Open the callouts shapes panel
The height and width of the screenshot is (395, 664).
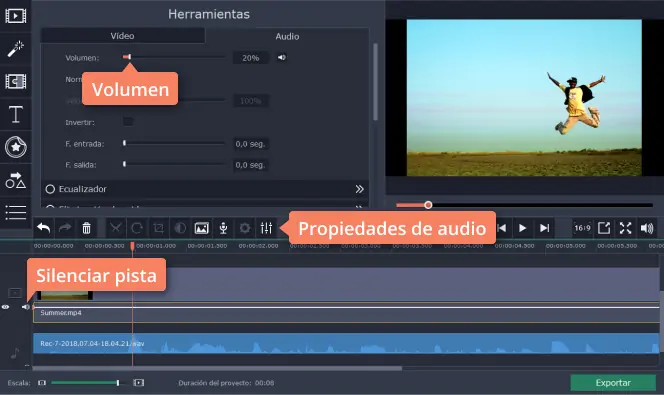click(x=16, y=180)
